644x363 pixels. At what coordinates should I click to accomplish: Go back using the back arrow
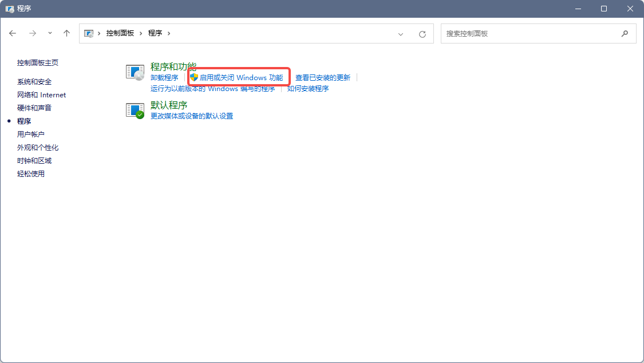(x=13, y=33)
